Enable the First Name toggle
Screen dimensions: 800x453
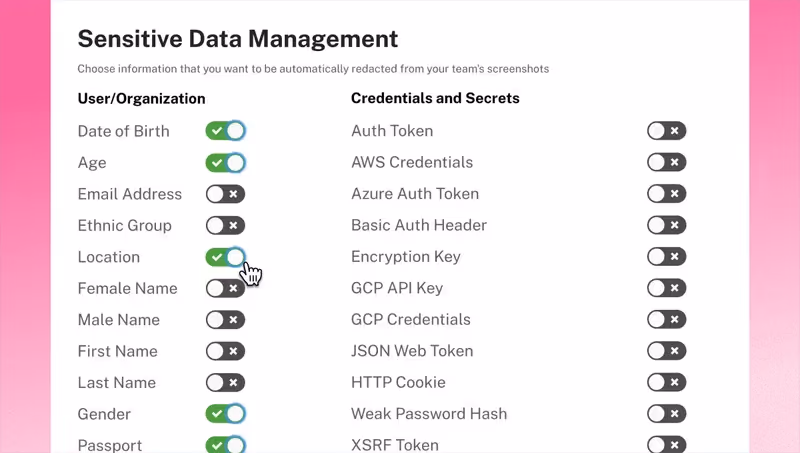(226, 351)
